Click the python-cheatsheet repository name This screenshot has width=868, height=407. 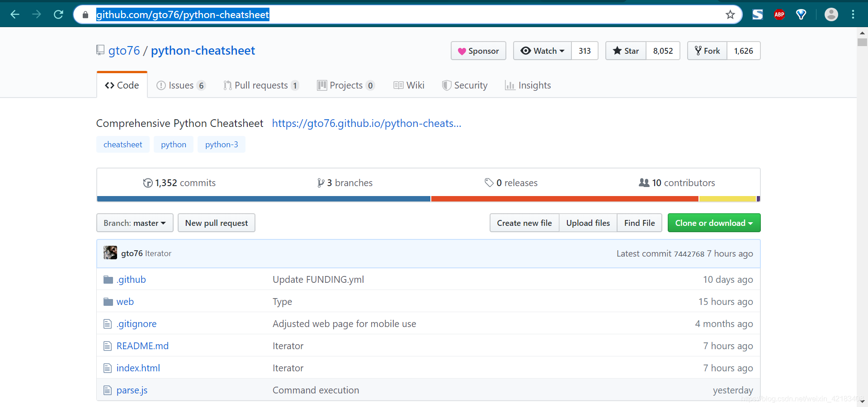point(203,51)
